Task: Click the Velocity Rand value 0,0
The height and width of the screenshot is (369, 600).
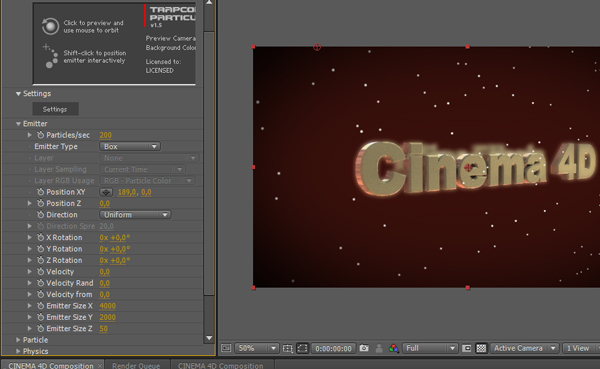Action: point(104,283)
